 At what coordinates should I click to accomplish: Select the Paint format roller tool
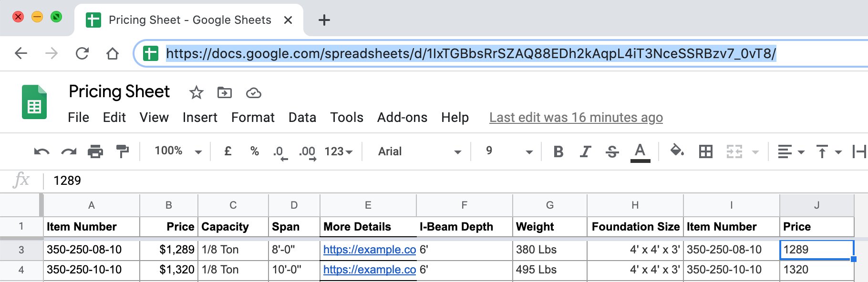pos(123,151)
